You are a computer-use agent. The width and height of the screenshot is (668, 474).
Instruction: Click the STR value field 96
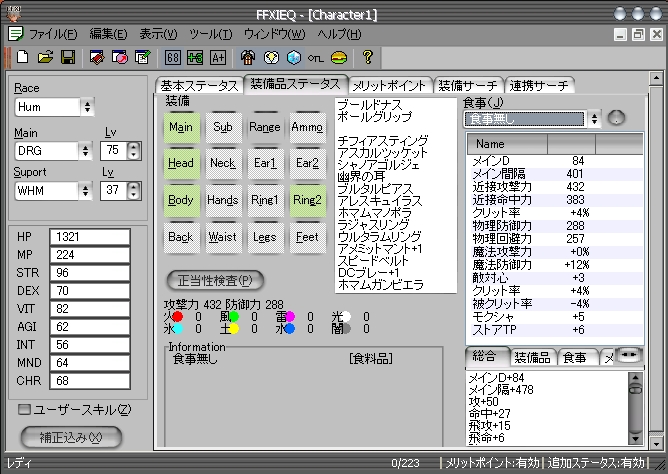(90, 273)
